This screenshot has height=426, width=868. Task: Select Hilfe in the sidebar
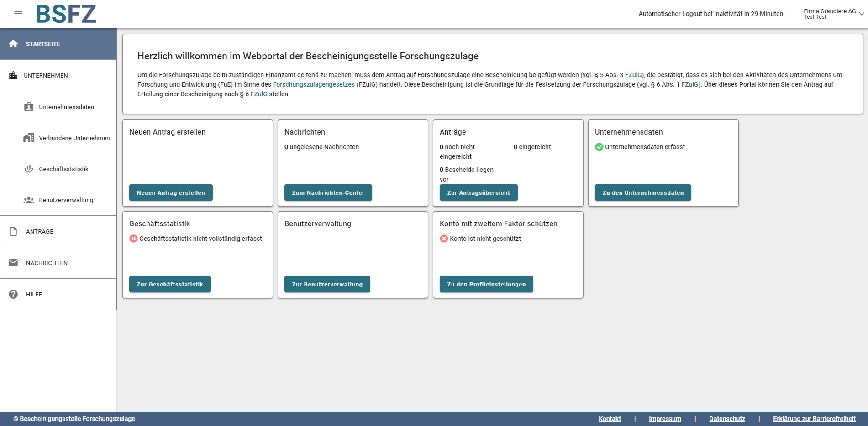(58, 294)
